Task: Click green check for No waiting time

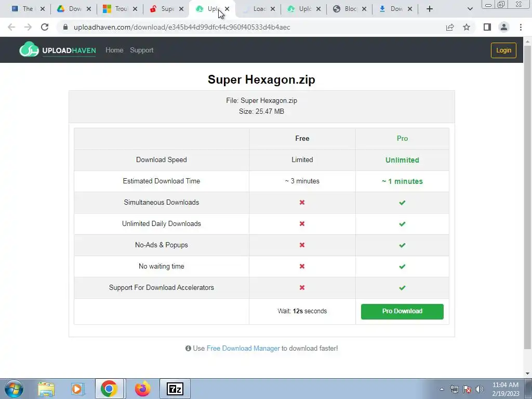Action: tap(402, 267)
